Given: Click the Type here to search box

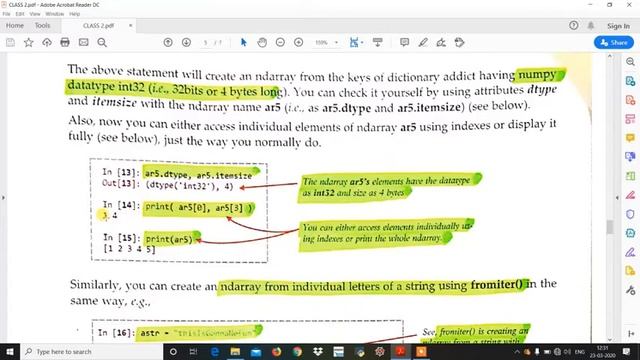Looking at the screenshot, I should point(91,351).
